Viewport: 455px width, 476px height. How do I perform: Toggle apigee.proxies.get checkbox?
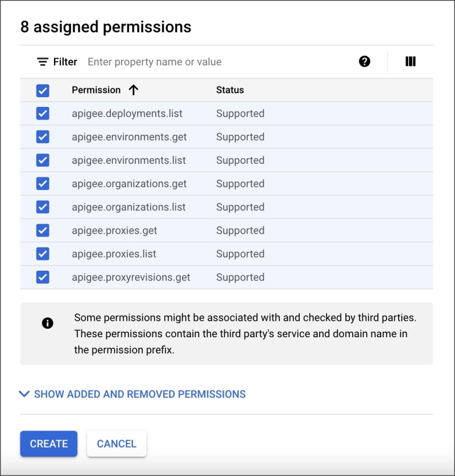(x=43, y=230)
